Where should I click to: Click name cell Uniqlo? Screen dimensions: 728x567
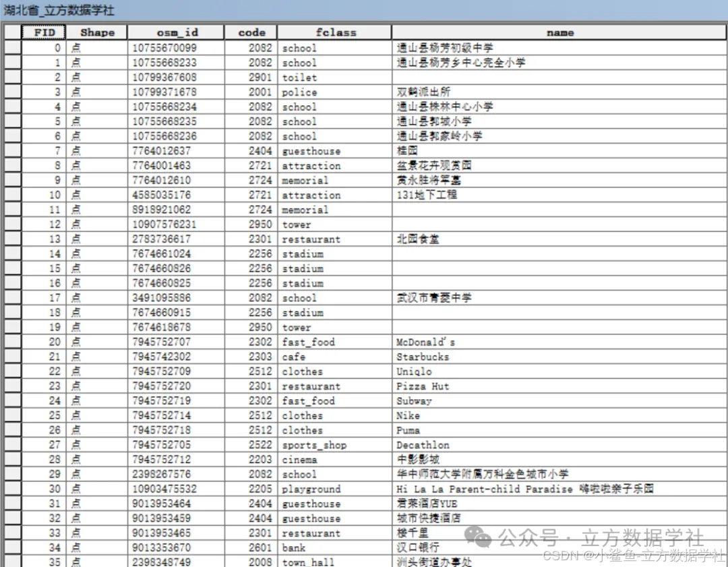(559, 371)
